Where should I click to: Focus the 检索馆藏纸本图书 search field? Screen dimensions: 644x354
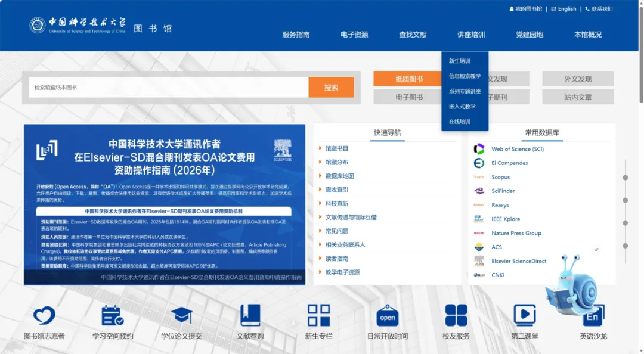pos(169,88)
